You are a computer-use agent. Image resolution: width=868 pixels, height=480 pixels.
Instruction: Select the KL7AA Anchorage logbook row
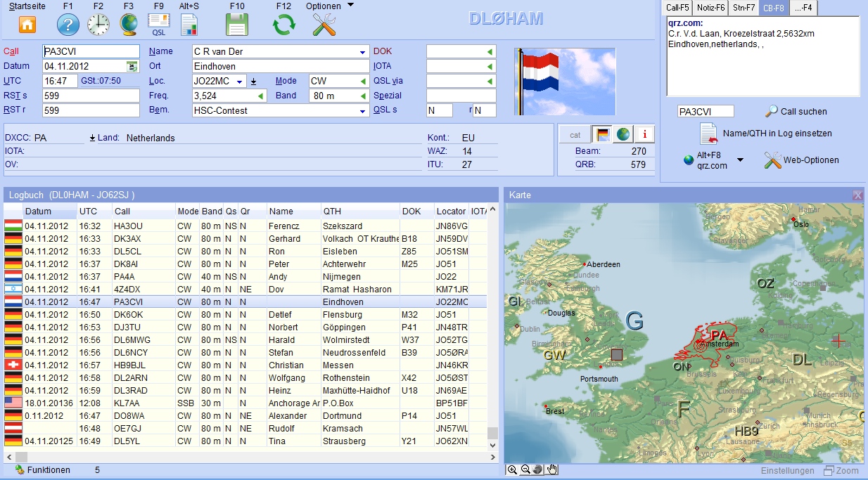tap(245, 403)
